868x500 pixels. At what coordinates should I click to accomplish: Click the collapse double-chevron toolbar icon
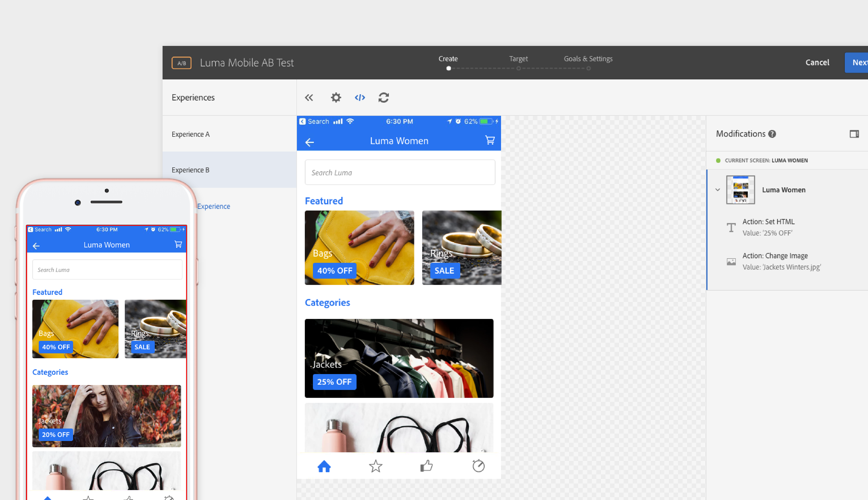click(x=309, y=98)
